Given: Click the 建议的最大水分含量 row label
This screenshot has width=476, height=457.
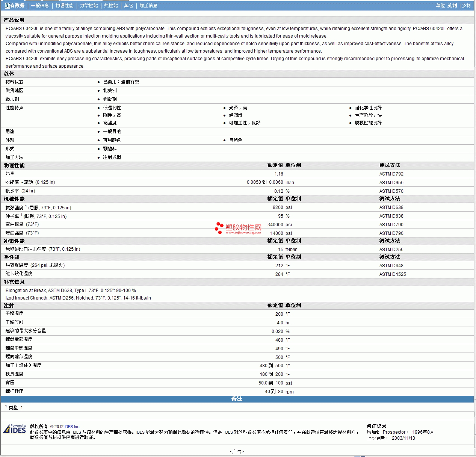Looking at the screenshot, I should pyautogui.click(x=26, y=331).
